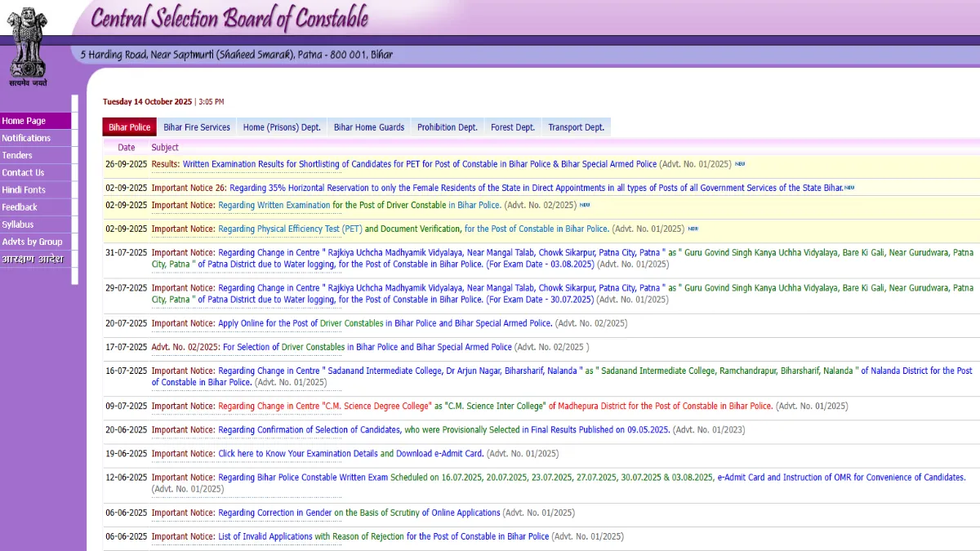The height and width of the screenshot is (551, 980).
Task: Open Advt. No. 02/2025 selection of Driver Constables link
Action: [x=367, y=347]
